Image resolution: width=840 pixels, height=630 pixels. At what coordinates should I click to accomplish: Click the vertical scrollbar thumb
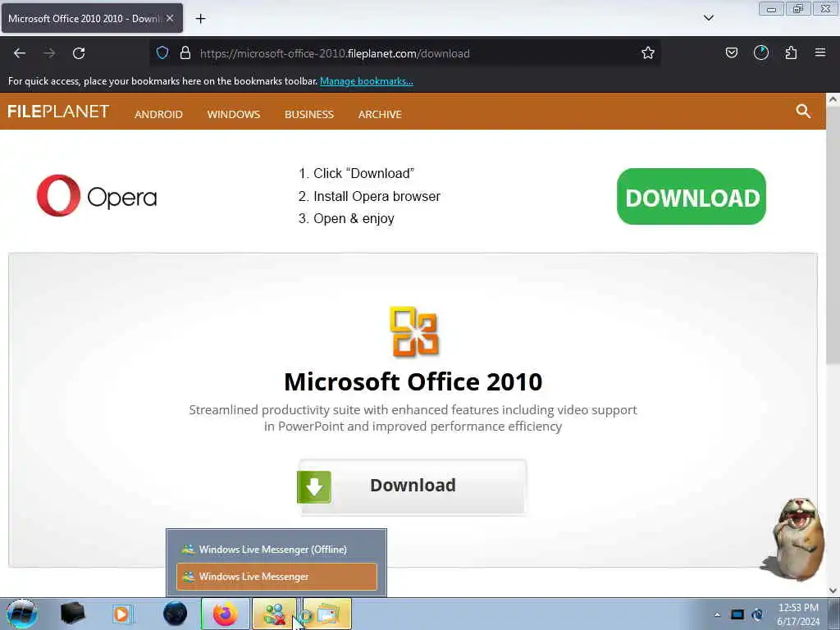click(x=833, y=235)
